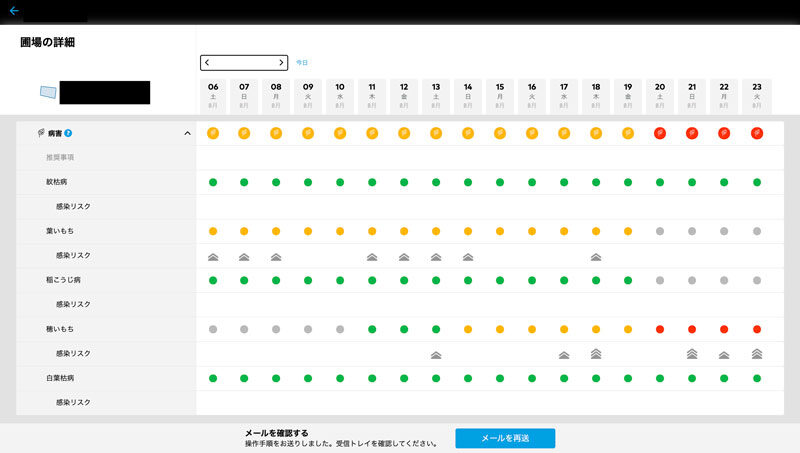Click 稲こうじ病 green dot for 10

[340, 280]
